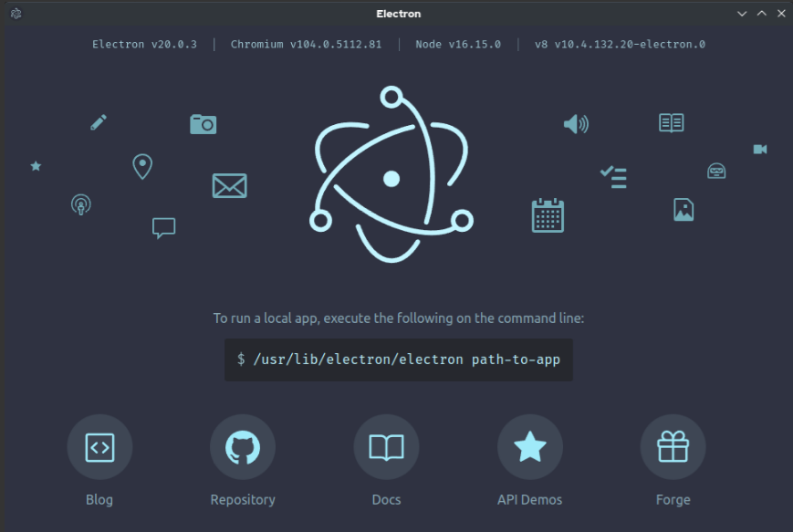Image resolution: width=793 pixels, height=532 pixels.
Task: Open the Docs book icon button
Action: tap(386, 447)
